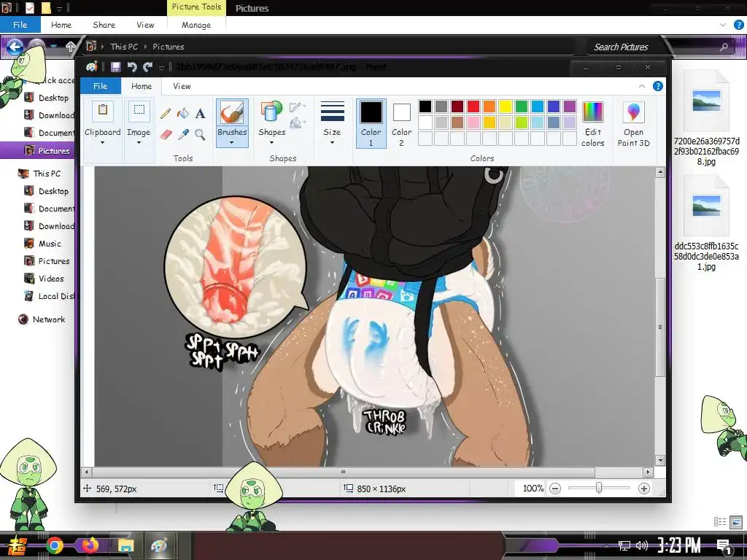Image resolution: width=747 pixels, height=560 pixels.
Task: Select the Pencil tool in Paint
Action: (x=166, y=113)
